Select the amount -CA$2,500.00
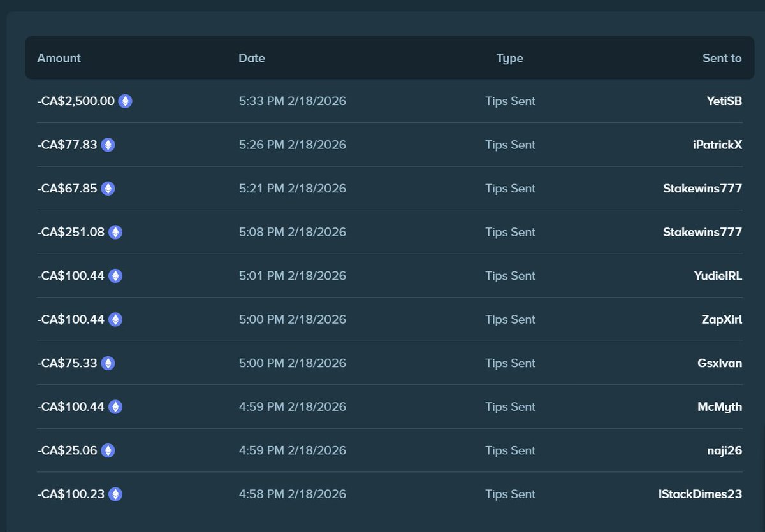The image size is (765, 532). click(x=76, y=101)
